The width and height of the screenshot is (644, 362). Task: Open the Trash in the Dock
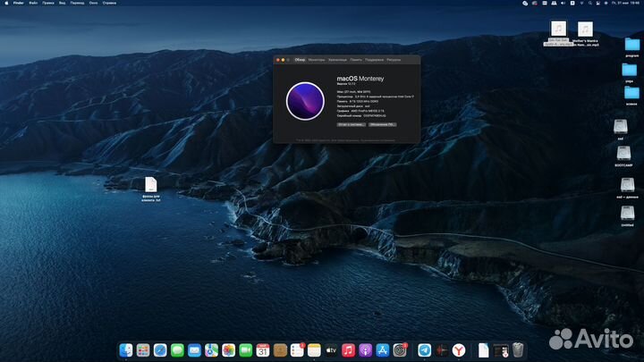click(x=518, y=350)
